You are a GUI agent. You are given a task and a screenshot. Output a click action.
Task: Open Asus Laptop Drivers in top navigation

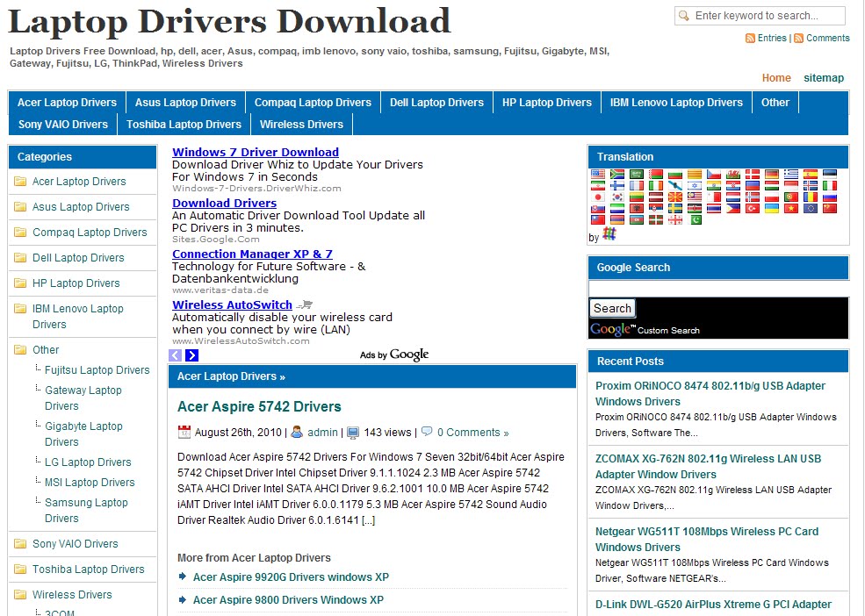(x=185, y=102)
